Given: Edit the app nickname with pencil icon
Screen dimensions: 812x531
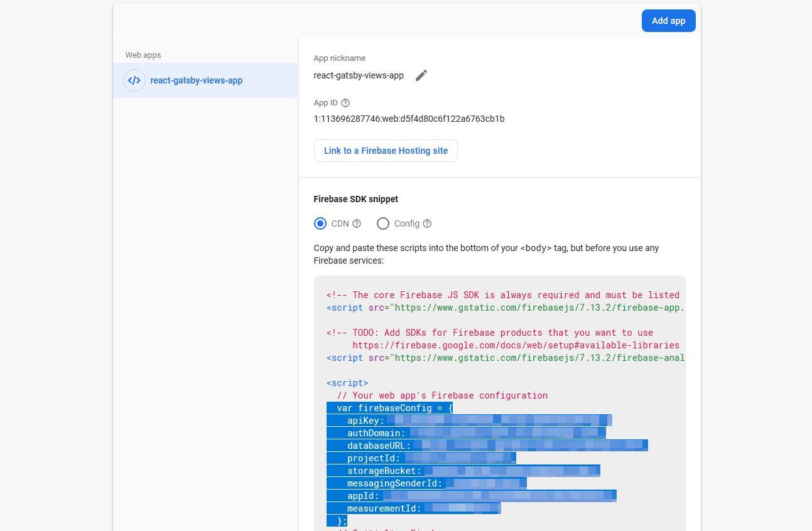Looking at the screenshot, I should click(421, 75).
